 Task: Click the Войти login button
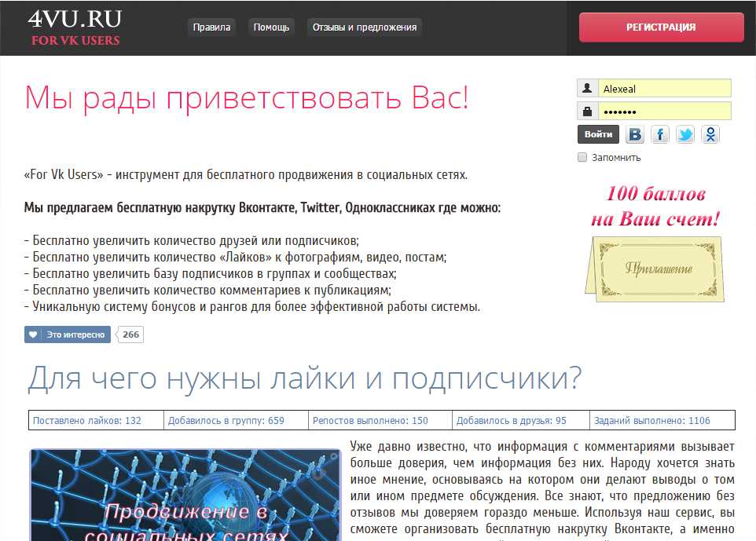598,134
